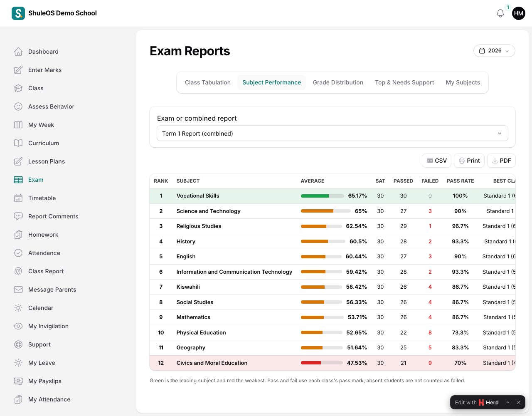This screenshot has height=416, width=532.
Task: Click the Attendance check circle icon
Action: [x=18, y=253]
